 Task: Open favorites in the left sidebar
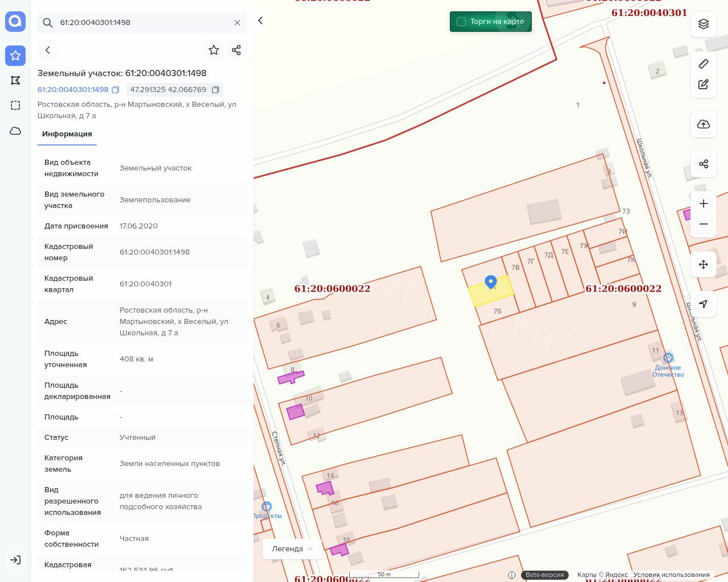15,55
